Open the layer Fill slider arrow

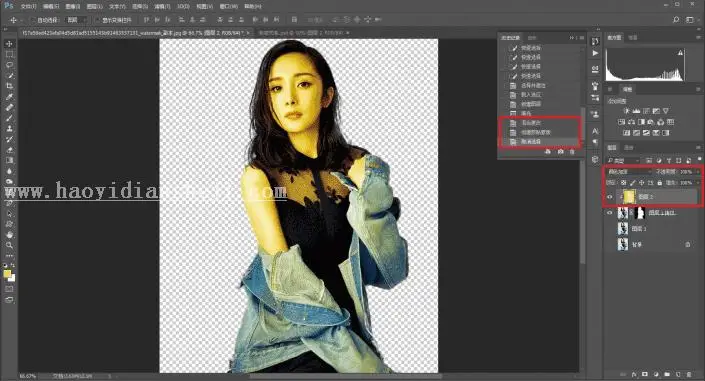pos(697,183)
